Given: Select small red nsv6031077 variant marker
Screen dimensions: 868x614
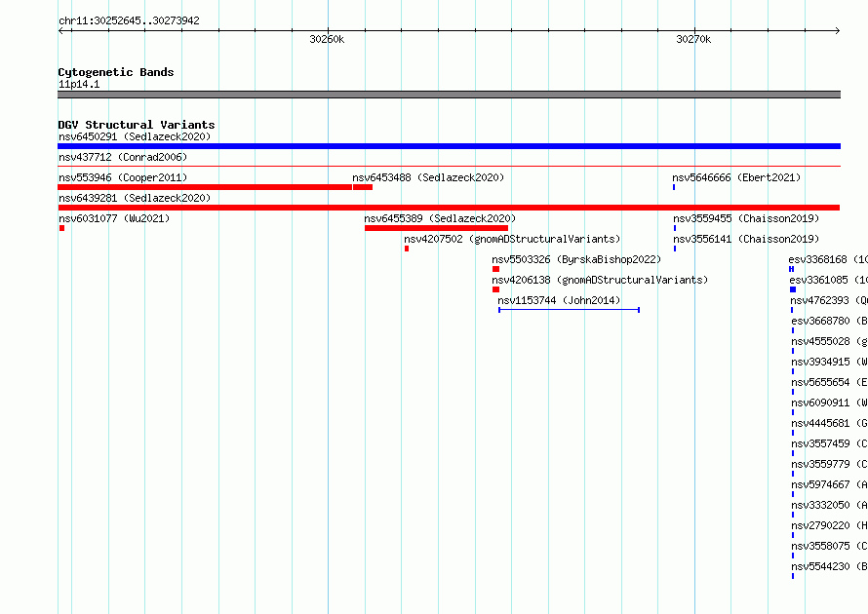Looking at the screenshot, I should pos(62,228).
